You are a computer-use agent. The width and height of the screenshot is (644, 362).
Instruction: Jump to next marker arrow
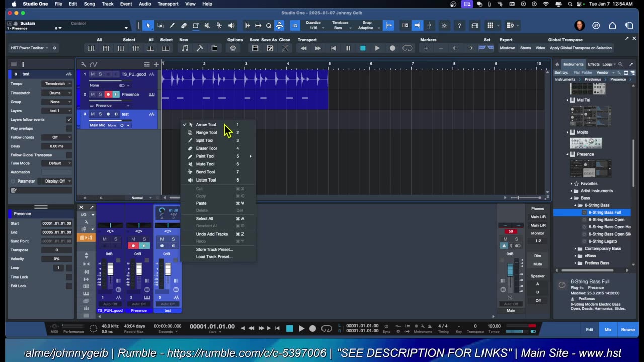(470, 48)
